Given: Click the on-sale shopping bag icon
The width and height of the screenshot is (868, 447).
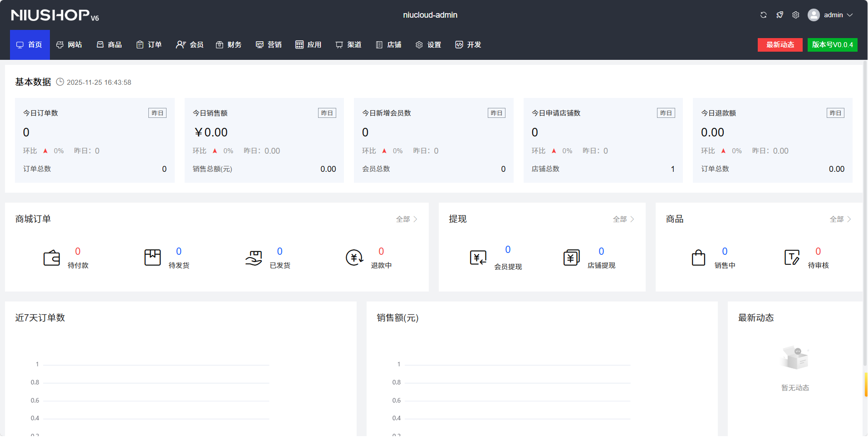Looking at the screenshot, I should pyautogui.click(x=698, y=258).
